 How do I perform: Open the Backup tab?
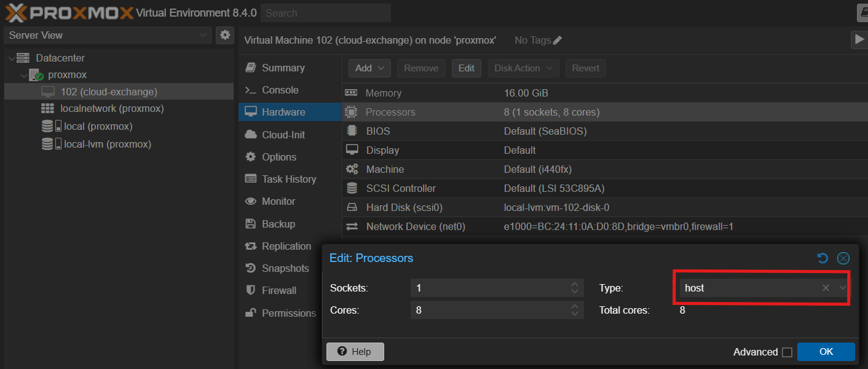[290, 224]
